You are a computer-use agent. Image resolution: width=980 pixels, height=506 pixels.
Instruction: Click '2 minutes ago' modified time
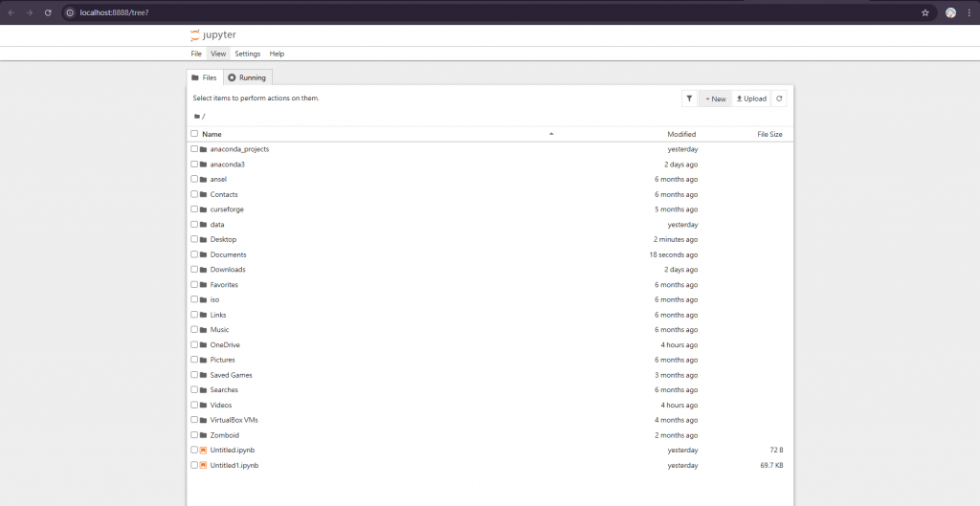(676, 239)
